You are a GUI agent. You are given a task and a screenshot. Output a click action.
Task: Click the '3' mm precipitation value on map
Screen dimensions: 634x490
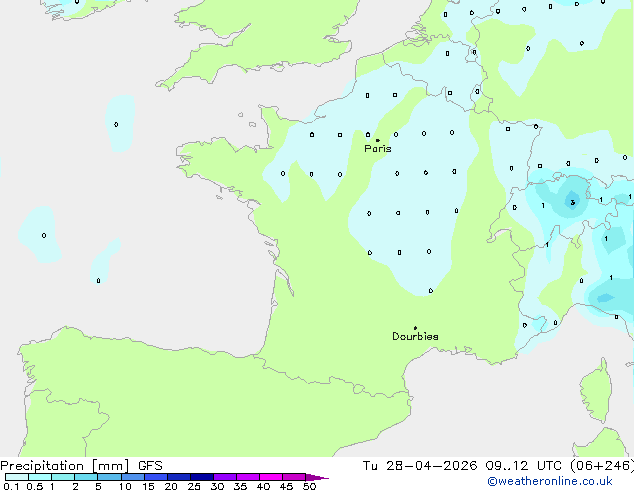(x=573, y=203)
